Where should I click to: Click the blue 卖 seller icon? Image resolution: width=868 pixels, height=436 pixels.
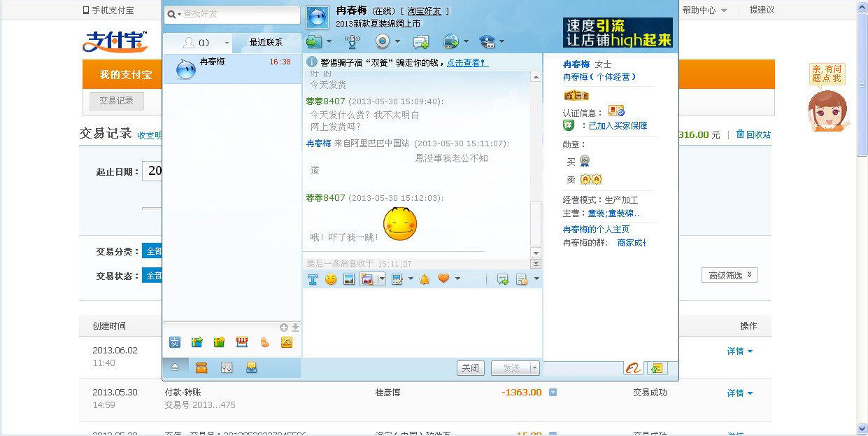click(x=175, y=342)
